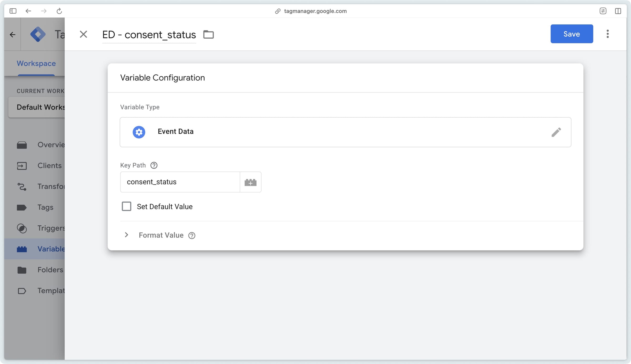
Task: Click the Variable Type label
Action: pos(140,107)
